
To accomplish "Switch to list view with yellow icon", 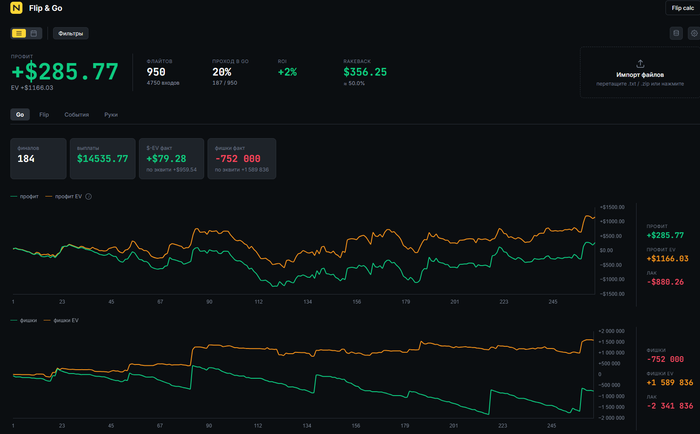I will [19, 33].
